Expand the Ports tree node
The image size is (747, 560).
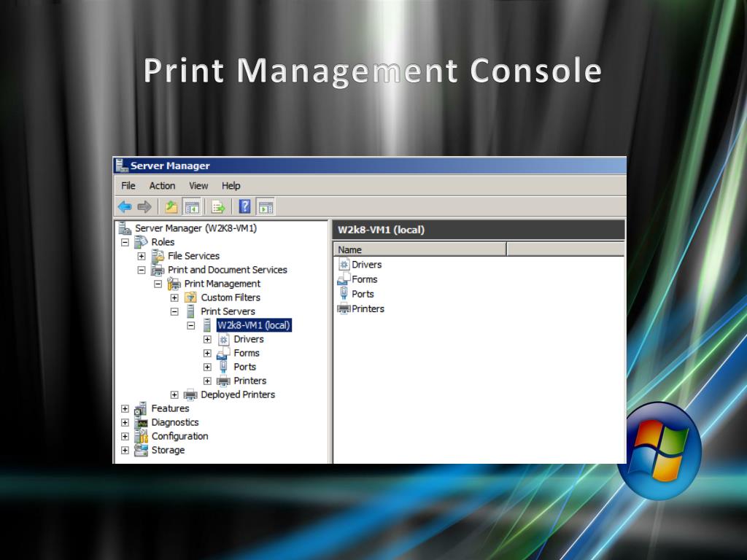(x=207, y=367)
